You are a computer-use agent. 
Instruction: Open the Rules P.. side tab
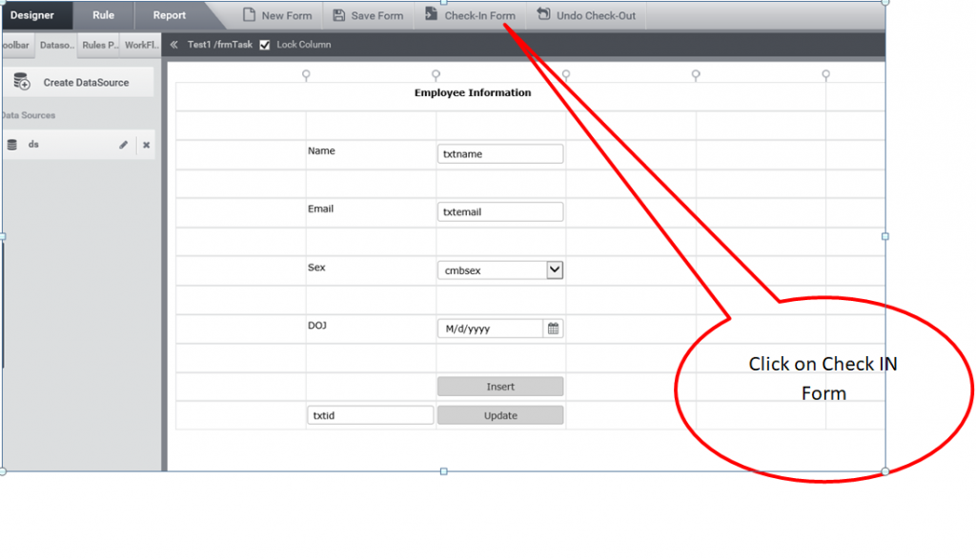coord(99,45)
